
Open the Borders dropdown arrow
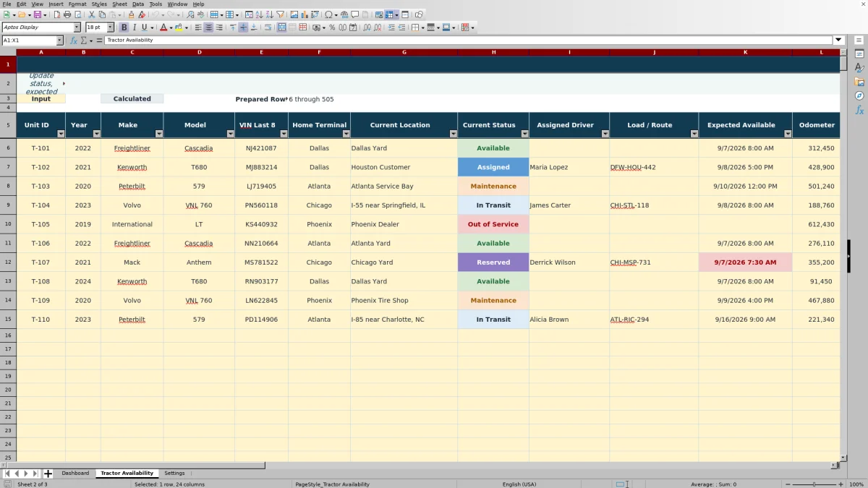point(422,27)
